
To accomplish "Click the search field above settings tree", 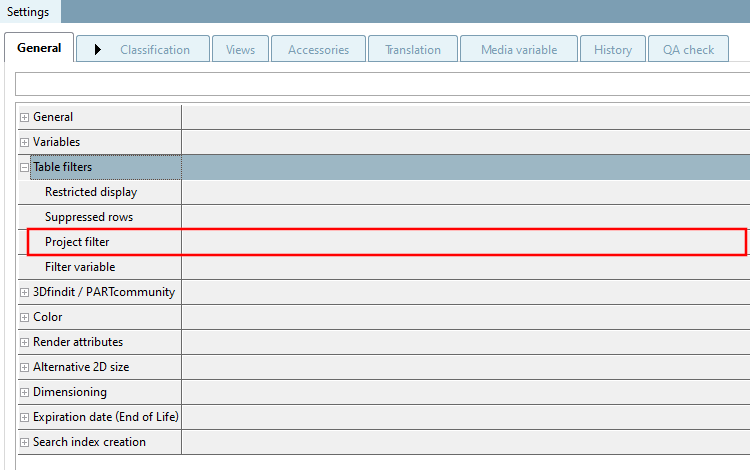I will pyautogui.click(x=383, y=84).
